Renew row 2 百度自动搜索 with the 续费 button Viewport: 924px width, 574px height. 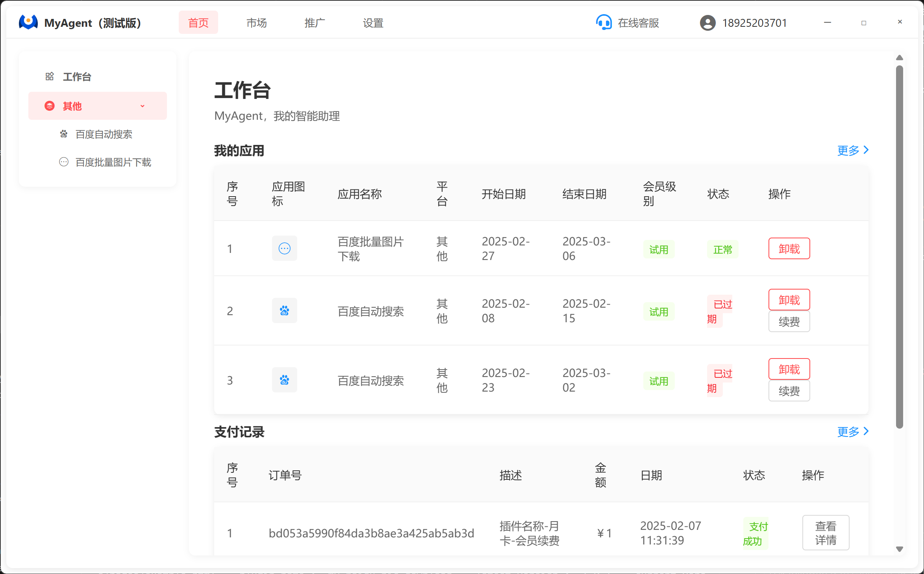click(789, 321)
